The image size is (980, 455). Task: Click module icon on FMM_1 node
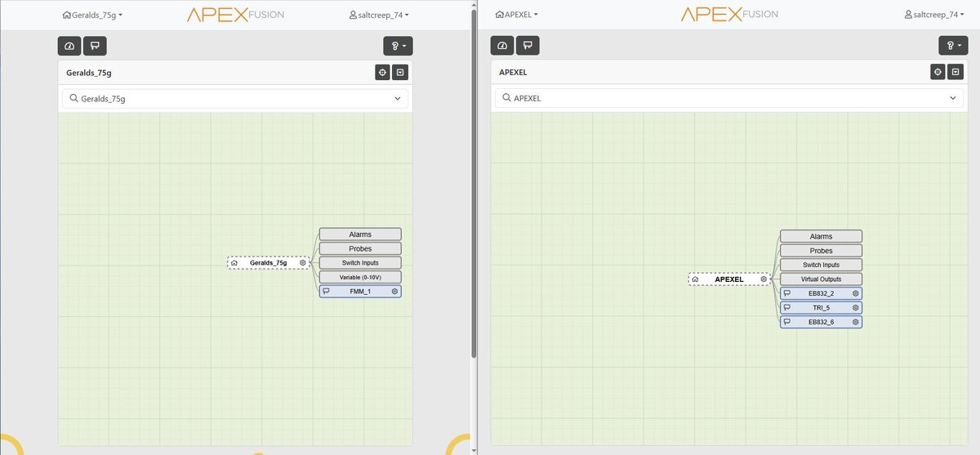tap(326, 291)
